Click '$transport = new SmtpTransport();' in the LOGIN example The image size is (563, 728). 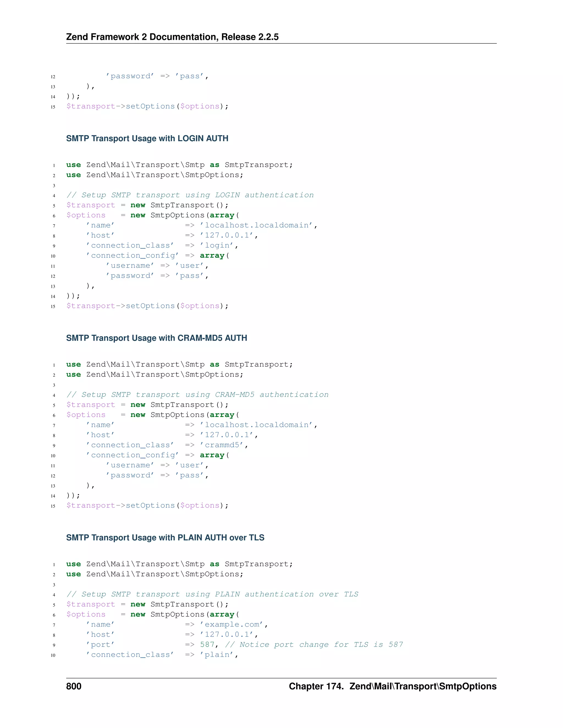coord(147,205)
